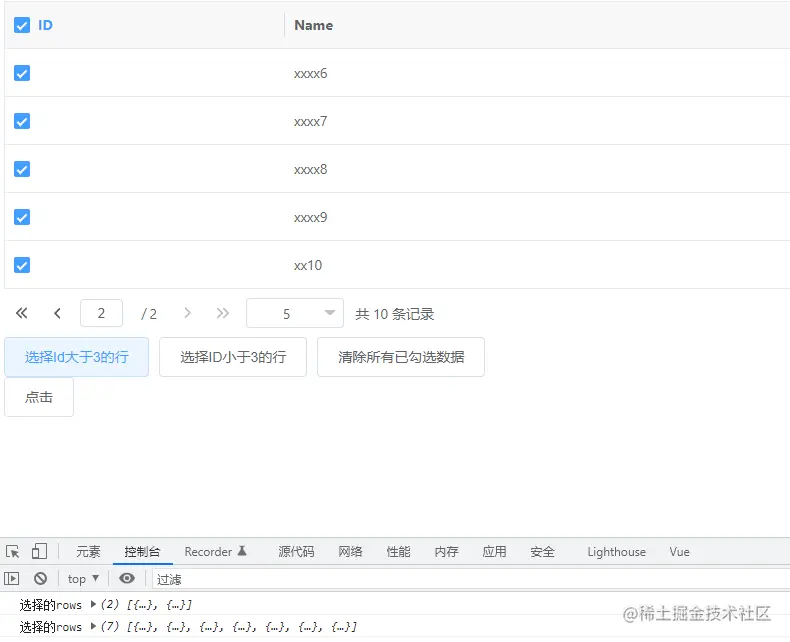Open the Lighthouse tab
The width and height of the screenshot is (790, 642).
point(616,552)
